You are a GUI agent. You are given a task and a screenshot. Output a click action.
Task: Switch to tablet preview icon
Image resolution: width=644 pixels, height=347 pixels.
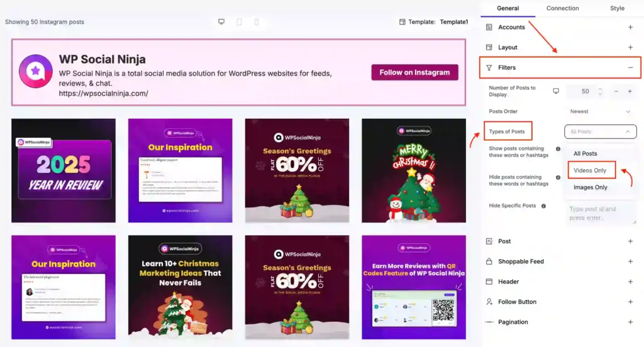(239, 21)
